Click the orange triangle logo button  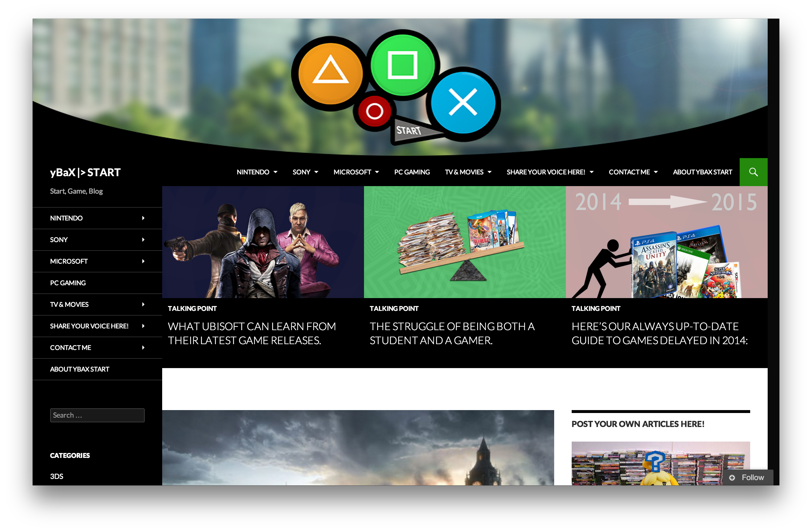pyautogui.click(x=330, y=73)
